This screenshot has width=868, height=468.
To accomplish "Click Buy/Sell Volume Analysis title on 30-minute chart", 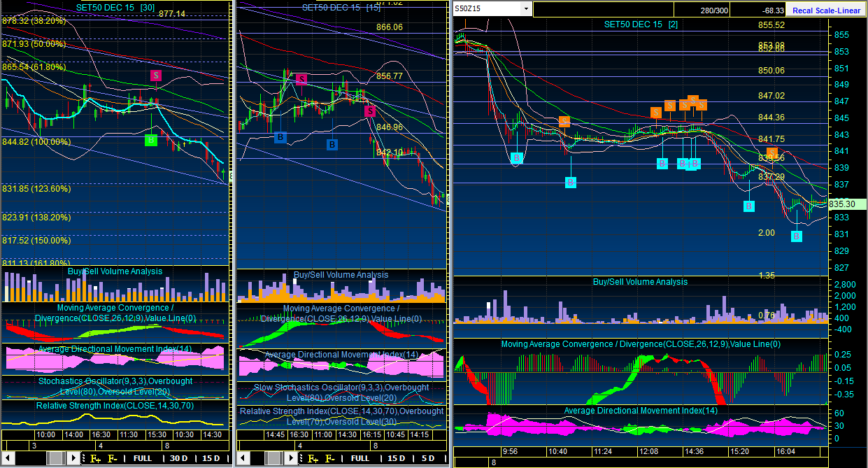I will pos(115,271).
